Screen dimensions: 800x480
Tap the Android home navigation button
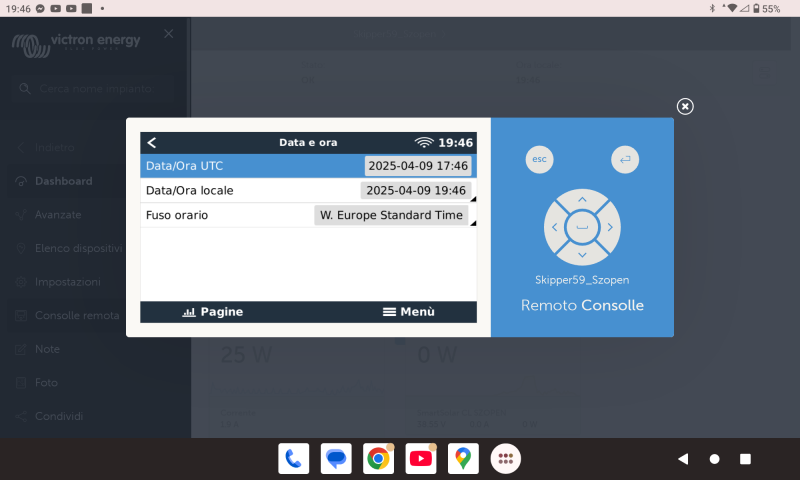tap(714, 459)
